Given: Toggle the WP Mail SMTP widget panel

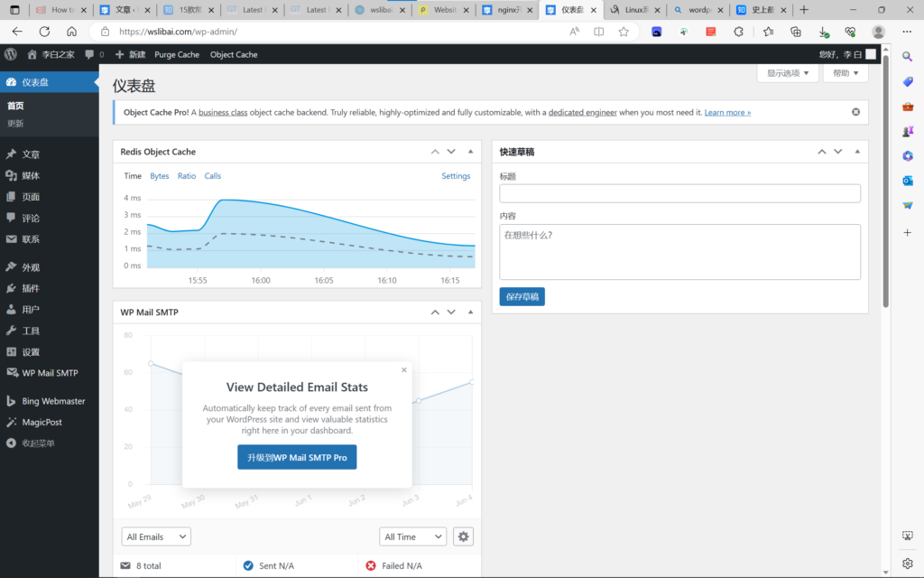Looking at the screenshot, I should tap(470, 312).
